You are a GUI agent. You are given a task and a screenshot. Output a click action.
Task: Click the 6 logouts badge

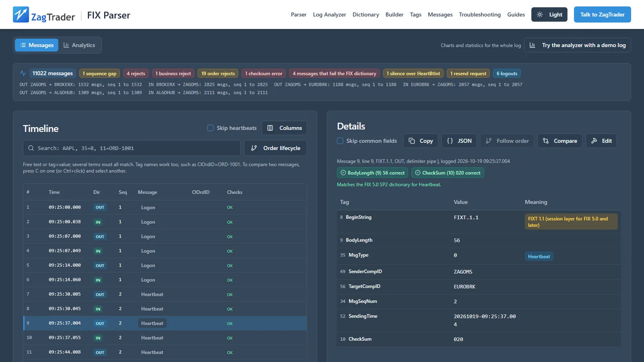click(x=507, y=73)
